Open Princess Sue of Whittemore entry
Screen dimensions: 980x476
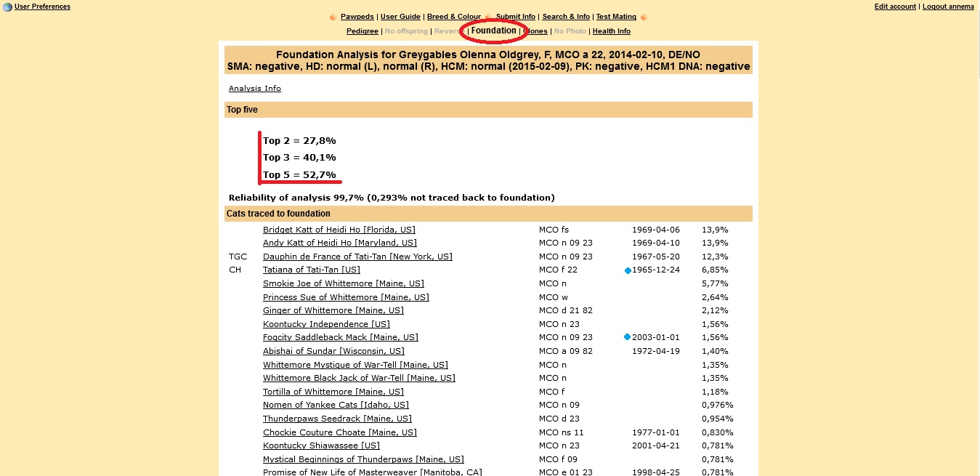pos(346,297)
